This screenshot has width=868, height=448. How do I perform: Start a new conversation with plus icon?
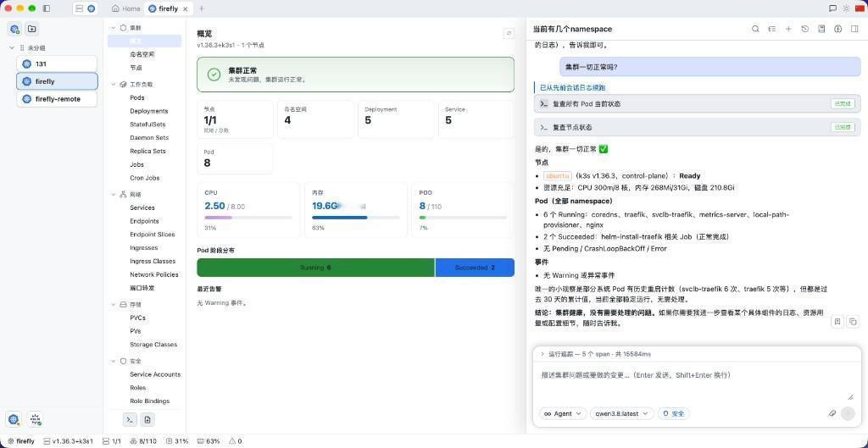click(x=788, y=29)
